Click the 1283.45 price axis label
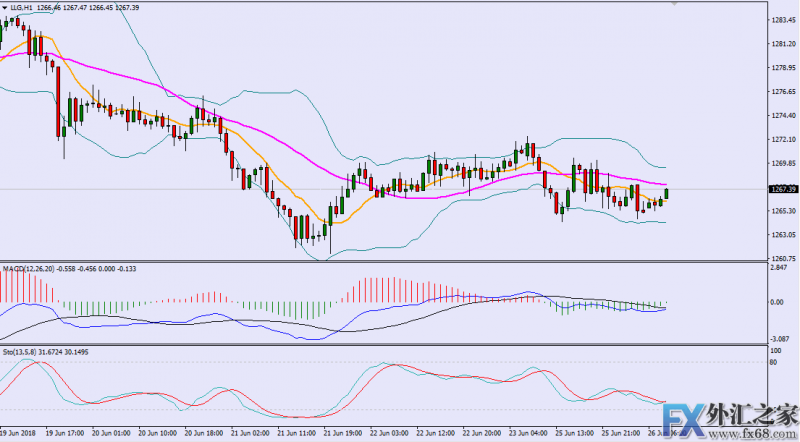This screenshot has height=442, width=800. (x=784, y=20)
